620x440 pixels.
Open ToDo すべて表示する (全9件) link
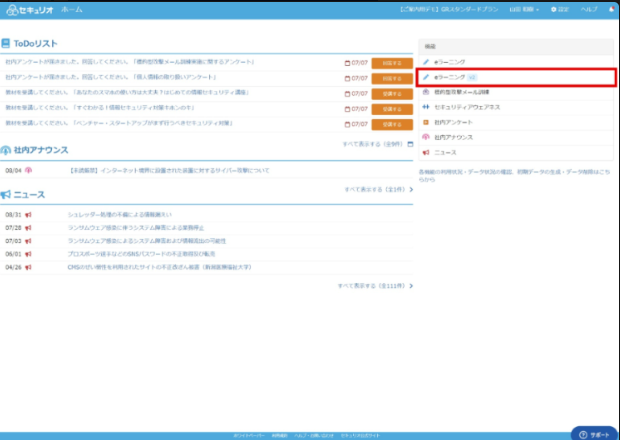click(x=372, y=144)
